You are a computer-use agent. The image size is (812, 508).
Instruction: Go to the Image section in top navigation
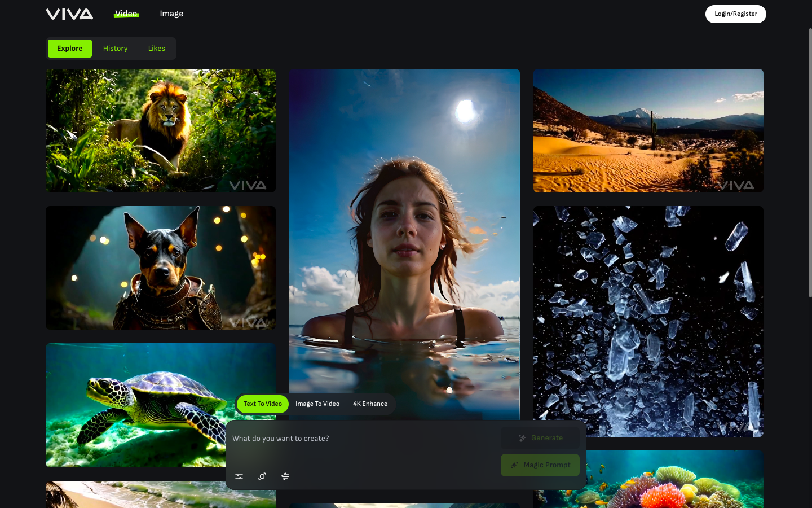[x=171, y=14]
